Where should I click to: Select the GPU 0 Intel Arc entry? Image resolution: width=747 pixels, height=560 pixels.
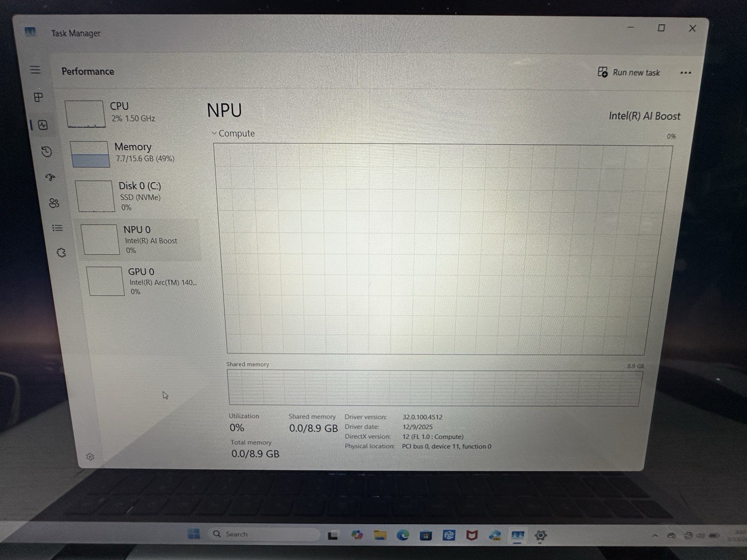pos(142,281)
